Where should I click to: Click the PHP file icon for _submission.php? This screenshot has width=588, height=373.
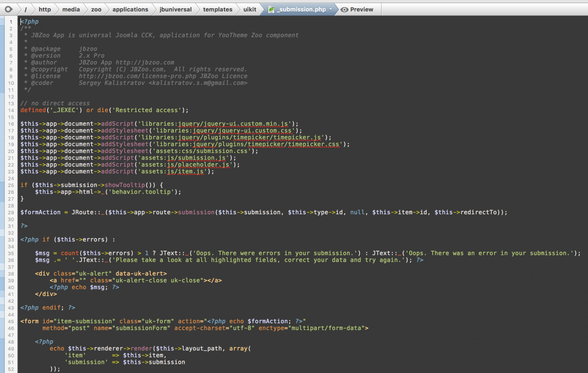coord(271,10)
